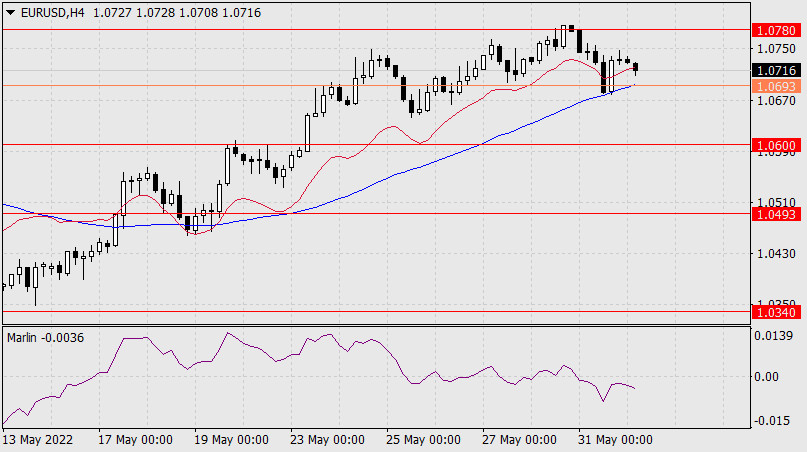This screenshot has width=807, height=452.
Task: Select the 1.0430 price scale value
Action: [x=776, y=254]
